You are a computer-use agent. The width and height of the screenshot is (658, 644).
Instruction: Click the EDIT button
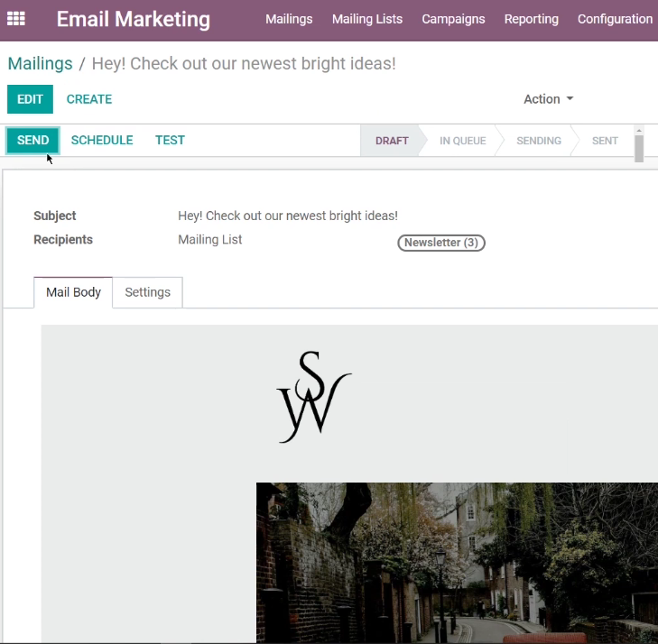(x=30, y=99)
